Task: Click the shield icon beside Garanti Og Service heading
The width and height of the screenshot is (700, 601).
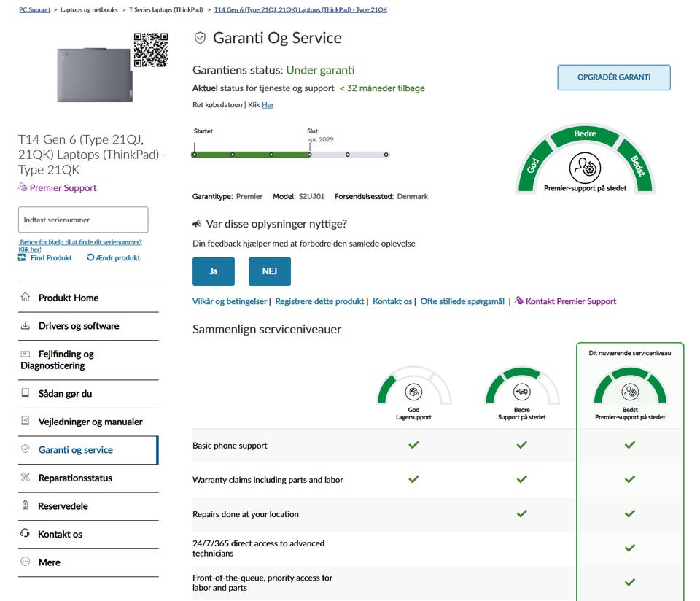Action: pyautogui.click(x=200, y=38)
